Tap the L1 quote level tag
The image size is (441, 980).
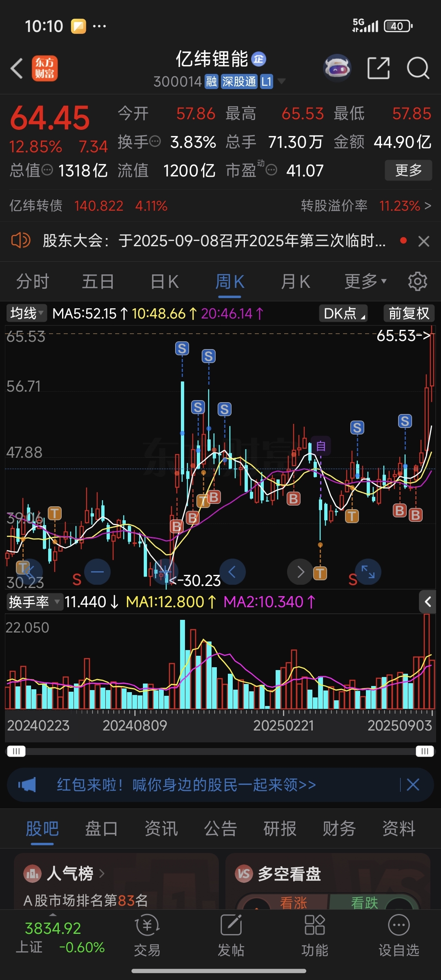click(267, 82)
